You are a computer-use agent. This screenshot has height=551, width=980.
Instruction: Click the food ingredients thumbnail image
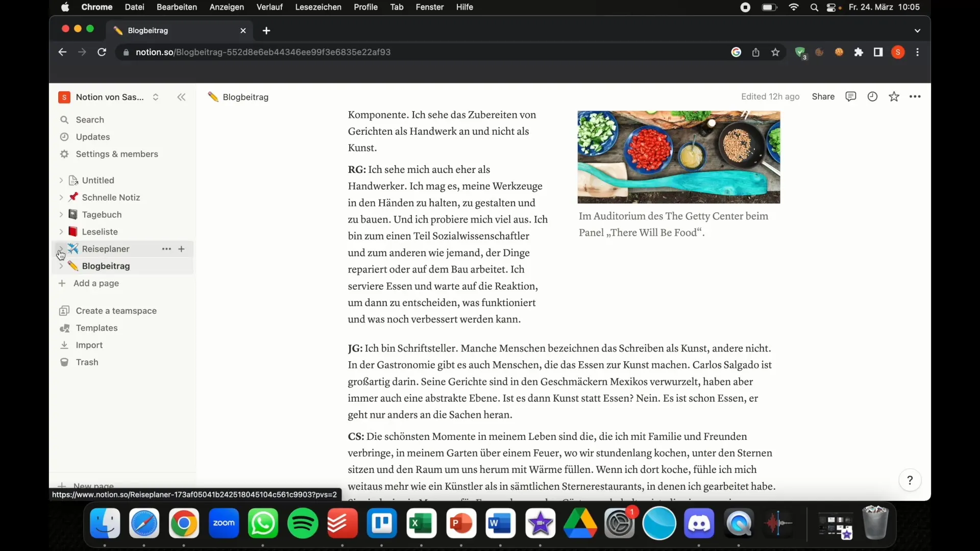[678, 157]
